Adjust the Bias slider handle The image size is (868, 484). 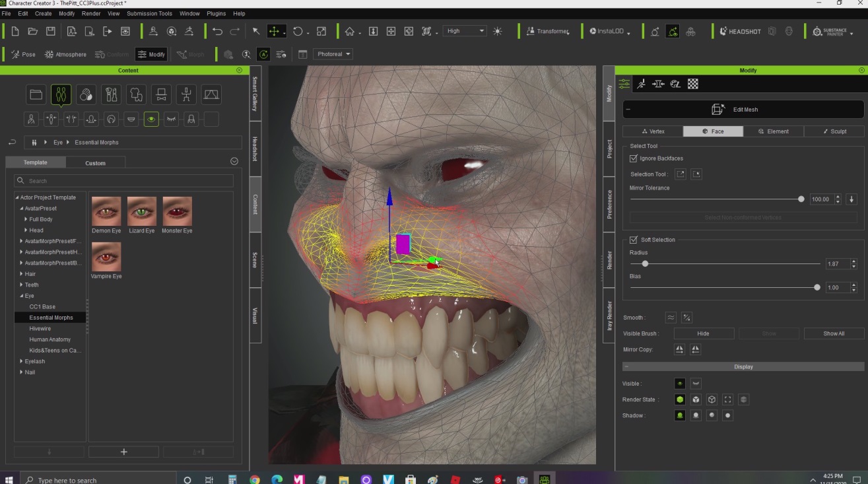pos(817,287)
